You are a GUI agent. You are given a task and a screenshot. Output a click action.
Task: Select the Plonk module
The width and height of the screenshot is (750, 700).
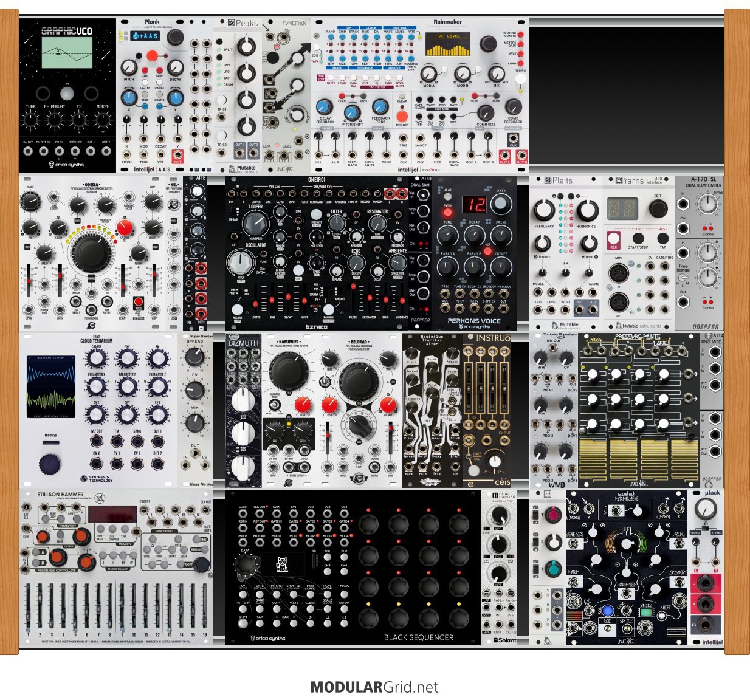click(152, 96)
